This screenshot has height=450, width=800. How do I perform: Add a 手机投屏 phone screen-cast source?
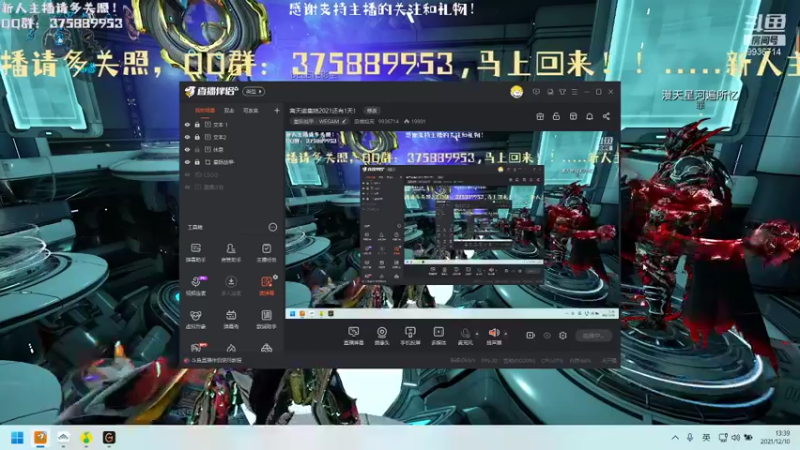point(410,336)
